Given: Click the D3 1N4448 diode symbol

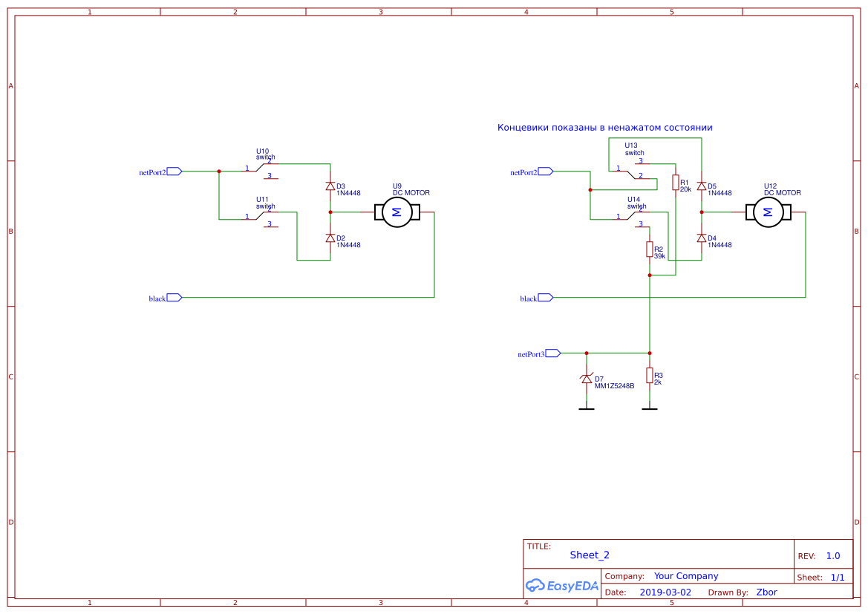Looking at the screenshot, I should [329, 186].
